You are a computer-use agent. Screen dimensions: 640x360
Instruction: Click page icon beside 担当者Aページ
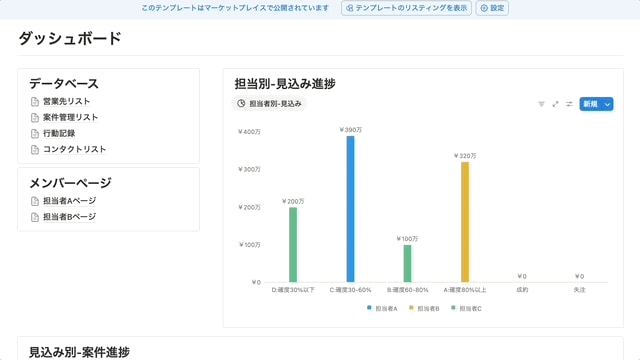(x=35, y=201)
